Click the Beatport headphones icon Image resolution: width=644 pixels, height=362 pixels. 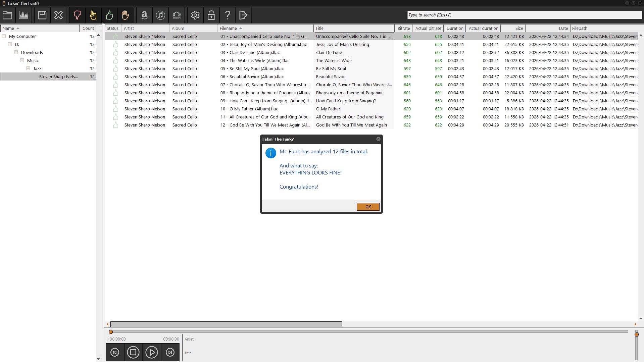tap(177, 15)
